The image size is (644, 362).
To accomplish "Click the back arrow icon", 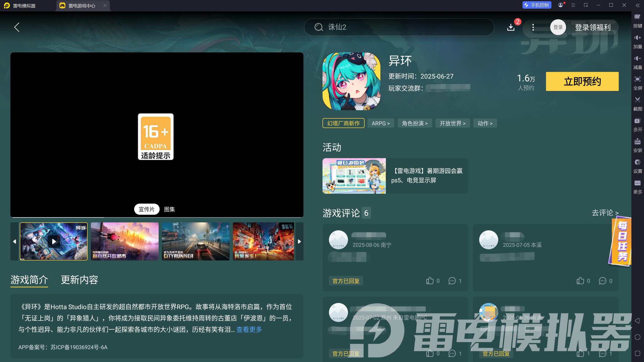I will click(x=17, y=27).
